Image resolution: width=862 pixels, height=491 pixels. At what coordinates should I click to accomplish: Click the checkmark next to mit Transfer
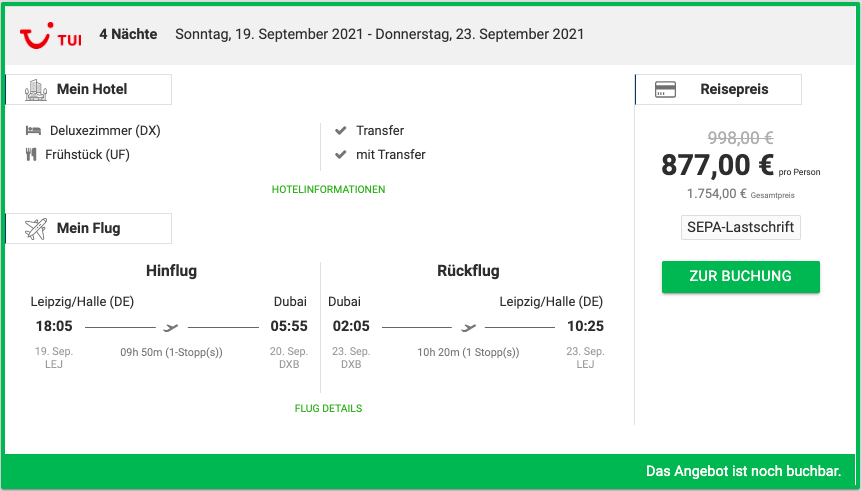tap(341, 155)
